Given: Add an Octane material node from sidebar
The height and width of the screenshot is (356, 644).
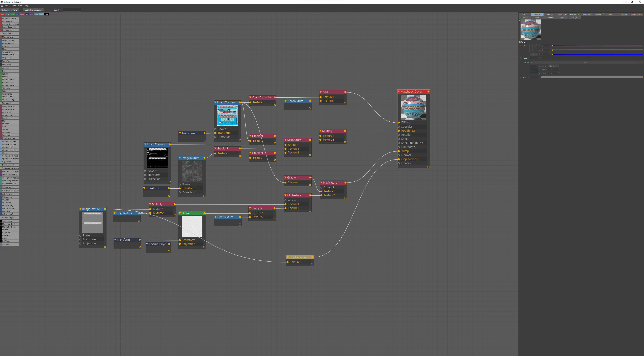Looking at the screenshot, I should pyautogui.click(x=10, y=18).
